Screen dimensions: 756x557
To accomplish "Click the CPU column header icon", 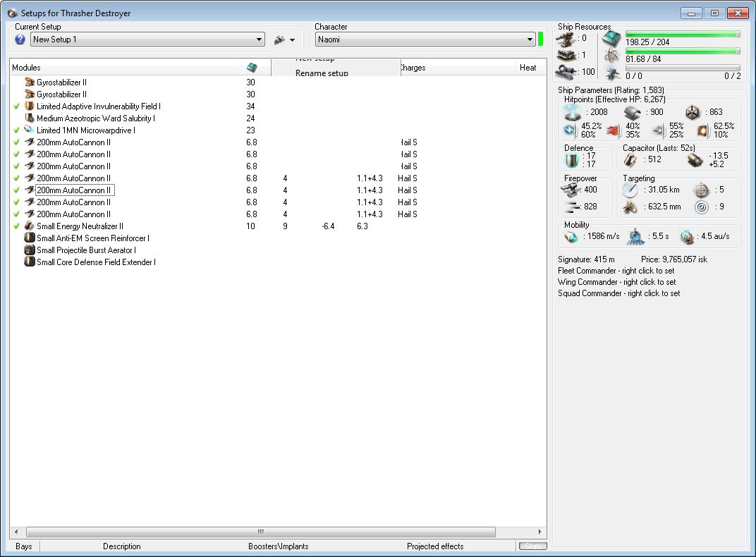I will tap(252, 68).
